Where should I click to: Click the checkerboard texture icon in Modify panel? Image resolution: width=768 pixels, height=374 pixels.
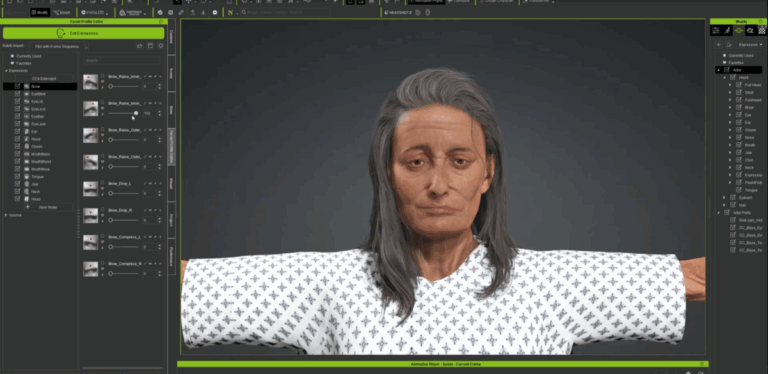click(x=762, y=30)
